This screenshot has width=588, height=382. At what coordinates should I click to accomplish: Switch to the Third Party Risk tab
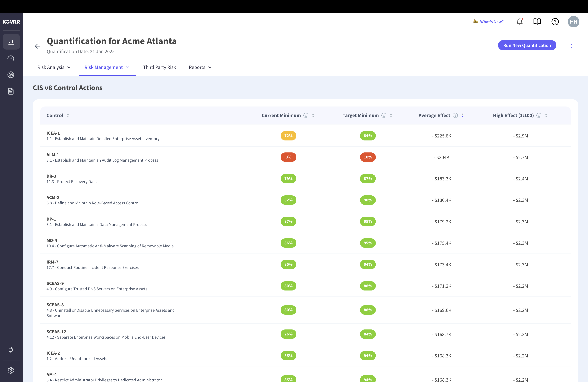159,67
